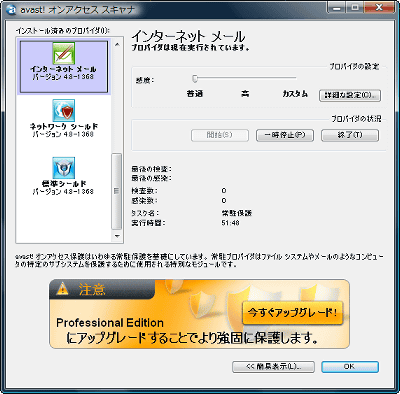400x394 pixels.
Task: Click the 開始(S) start button
Action: point(220,135)
